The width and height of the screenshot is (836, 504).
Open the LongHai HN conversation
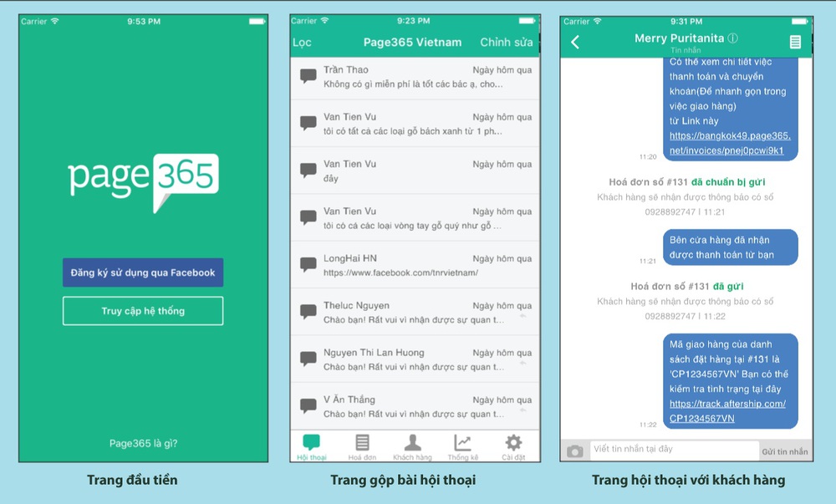[415, 265]
